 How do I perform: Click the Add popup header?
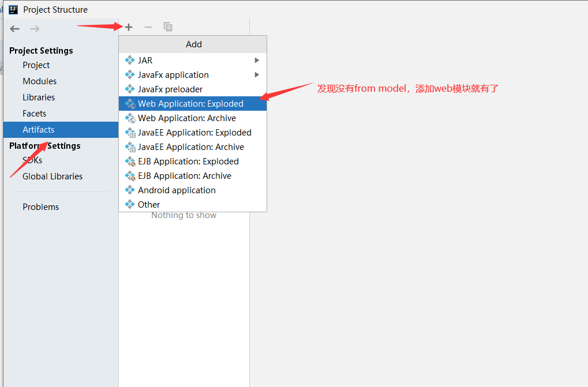(193, 44)
